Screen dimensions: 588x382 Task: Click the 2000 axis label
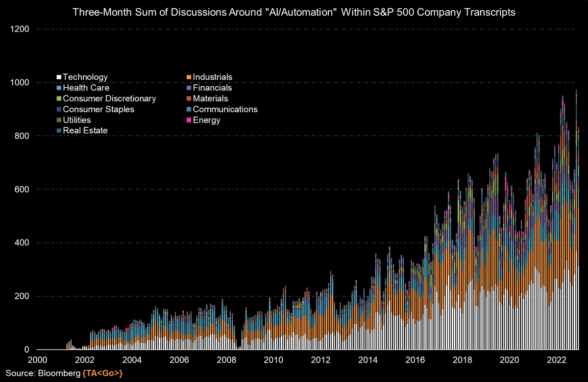tap(38, 359)
